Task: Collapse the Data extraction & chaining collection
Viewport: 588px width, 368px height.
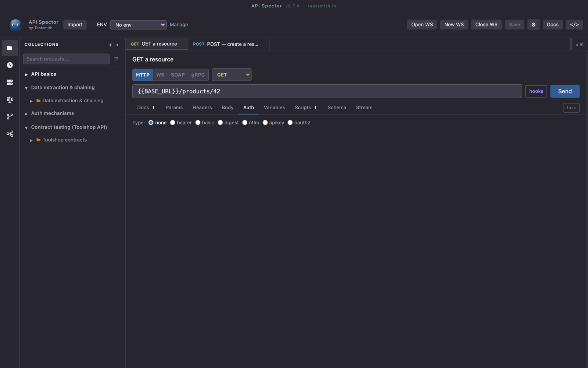Action: click(x=26, y=88)
